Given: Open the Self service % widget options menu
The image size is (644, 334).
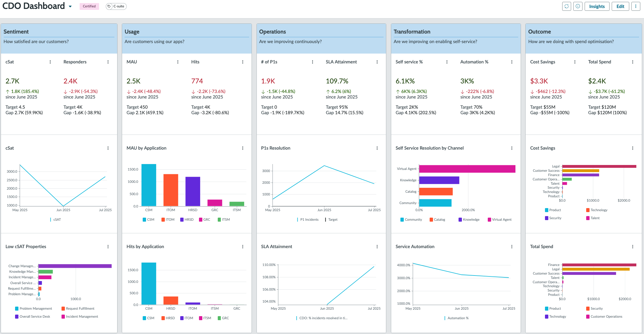Looking at the screenshot, I should pyautogui.click(x=447, y=62).
